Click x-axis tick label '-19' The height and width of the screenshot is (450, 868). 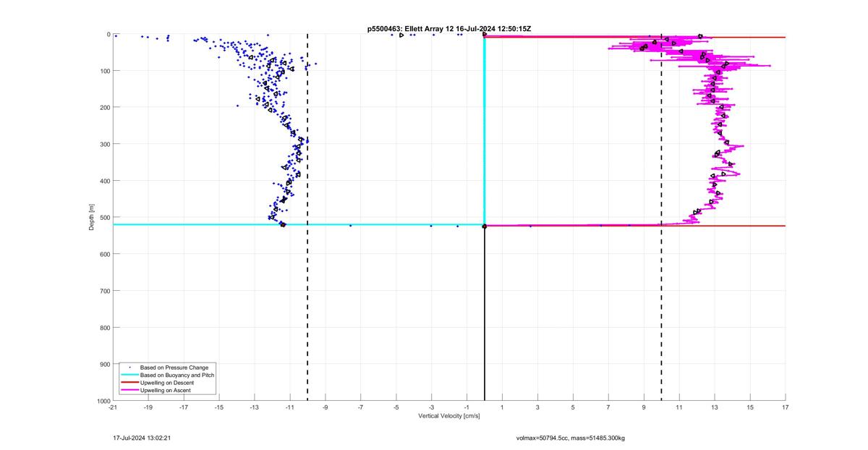(x=148, y=407)
